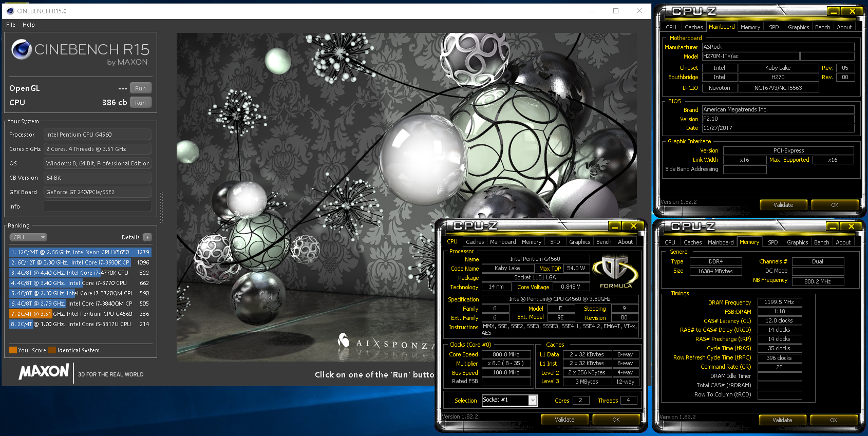Run the CPU benchmark
The width and height of the screenshot is (868, 436).
tap(140, 103)
